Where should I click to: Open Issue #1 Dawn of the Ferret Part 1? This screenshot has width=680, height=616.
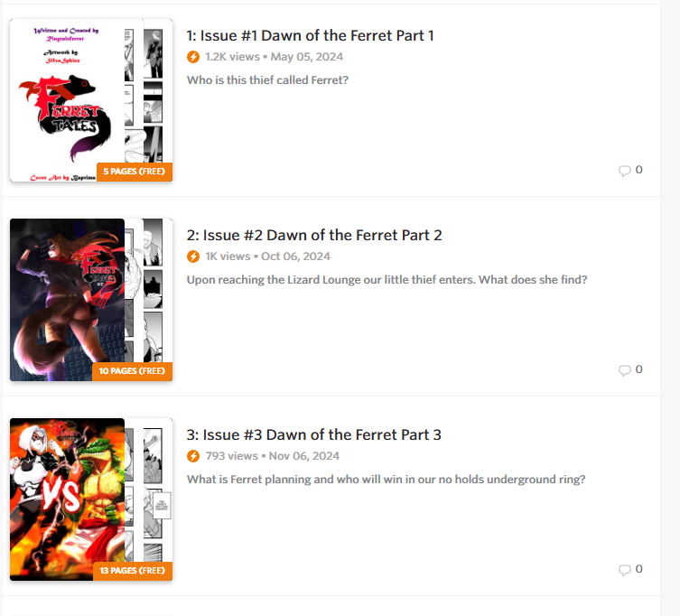(310, 35)
